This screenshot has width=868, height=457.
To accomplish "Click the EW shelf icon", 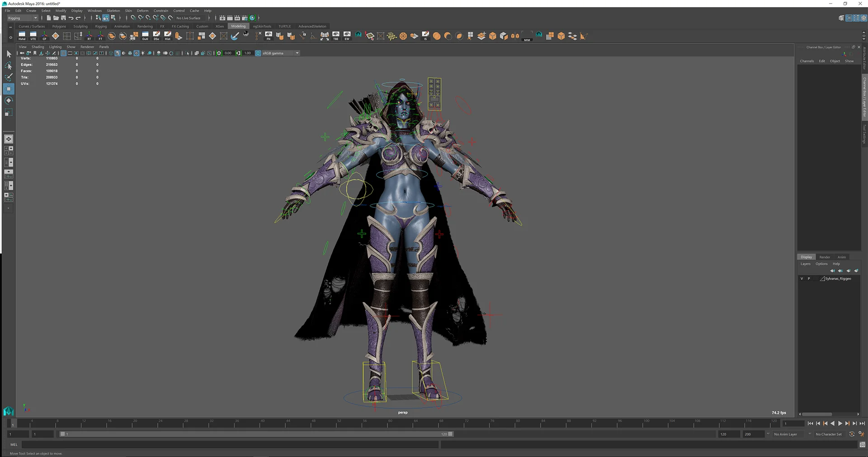I will (347, 36).
